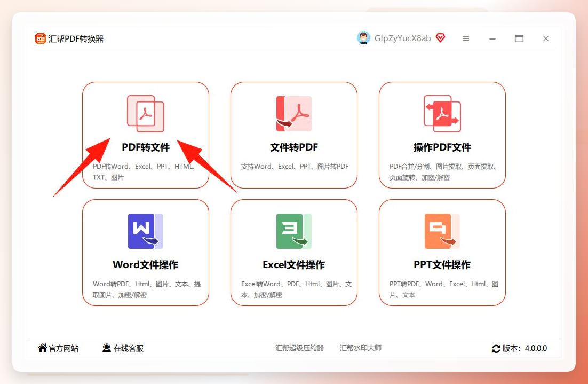Click the 版本: 4.0.0.0 version text

(525, 348)
